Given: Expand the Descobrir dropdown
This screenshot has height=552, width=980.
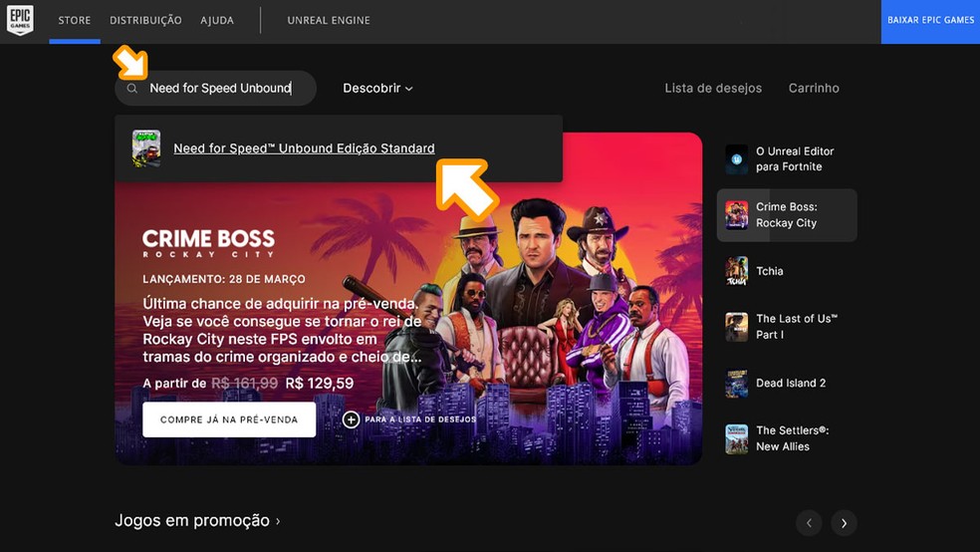Looking at the screenshot, I should 377,89.
